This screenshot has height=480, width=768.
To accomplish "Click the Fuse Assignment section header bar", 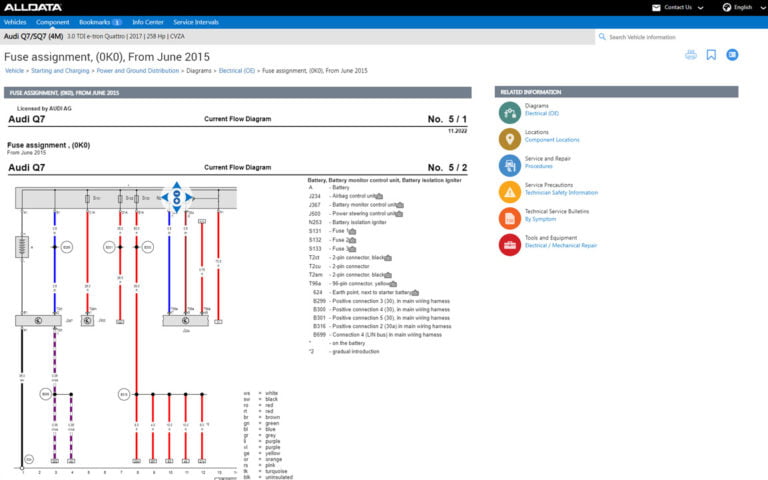I will click(x=238, y=93).
